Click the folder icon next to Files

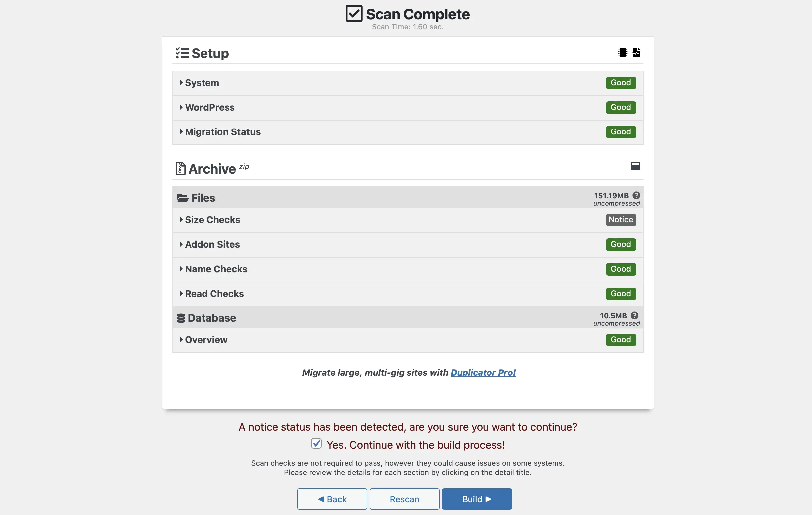(182, 197)
